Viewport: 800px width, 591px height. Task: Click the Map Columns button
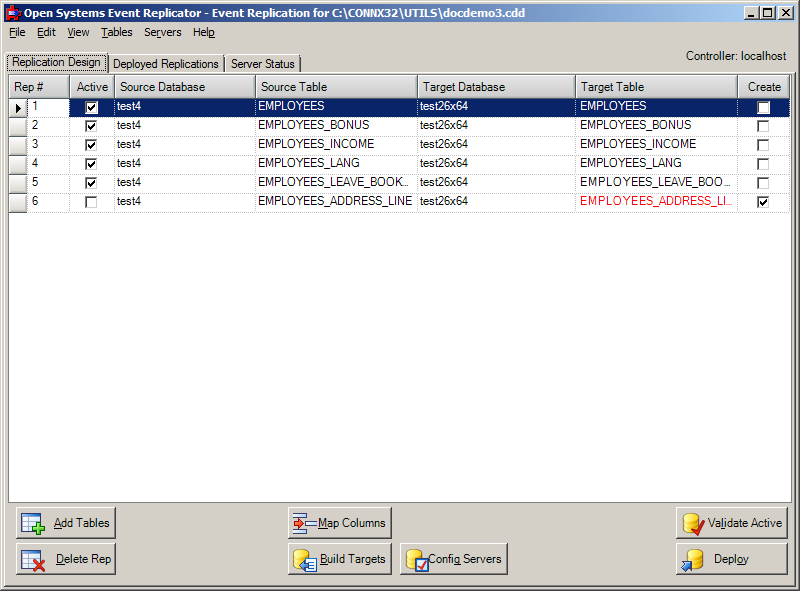(x=340, y=522)
